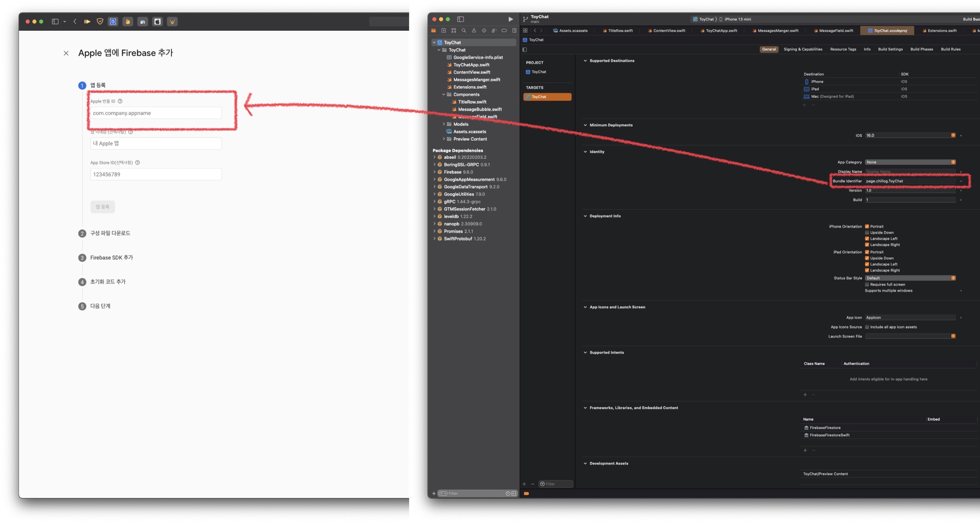Show the Breakpoint navigator
The height and width of the screenshot is (523, 980).
(x=504, y=30)
